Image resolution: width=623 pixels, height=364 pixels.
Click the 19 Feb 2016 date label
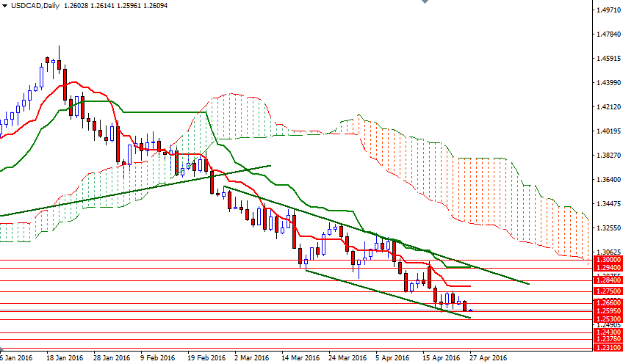206,358
